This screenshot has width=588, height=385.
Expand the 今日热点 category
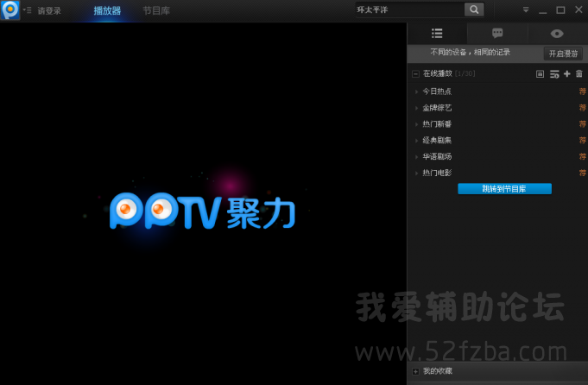[416, 92]
